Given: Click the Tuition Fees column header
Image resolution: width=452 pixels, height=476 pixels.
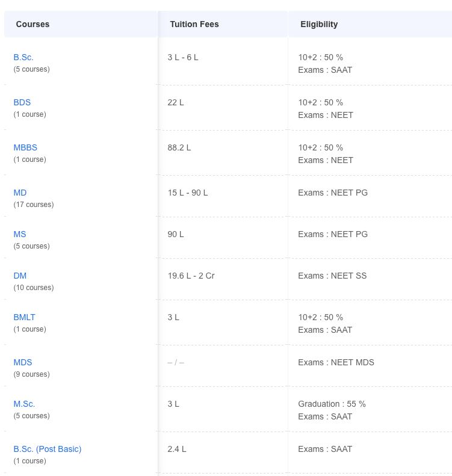Looking at the screenshot, I should point(194,24).
